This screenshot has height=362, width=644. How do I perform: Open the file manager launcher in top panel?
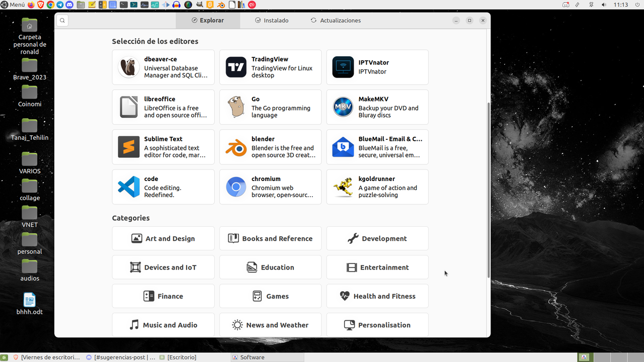click(x=80, y=5)
